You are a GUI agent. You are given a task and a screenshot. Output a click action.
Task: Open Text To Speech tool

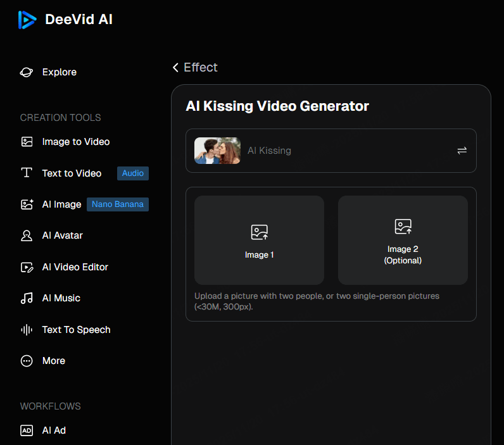click(76, 330)
